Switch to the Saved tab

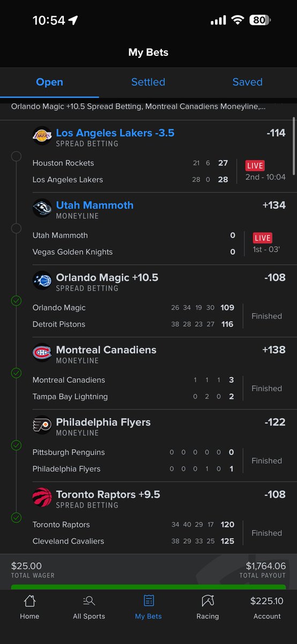pyautogui.click(x=247, y=82)
